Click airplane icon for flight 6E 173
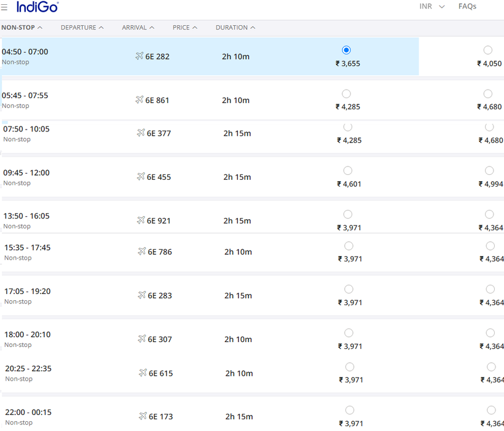Image resolution: width=504 pixels, height=431 pixels. pyautogui.click(x=143, y=416)
